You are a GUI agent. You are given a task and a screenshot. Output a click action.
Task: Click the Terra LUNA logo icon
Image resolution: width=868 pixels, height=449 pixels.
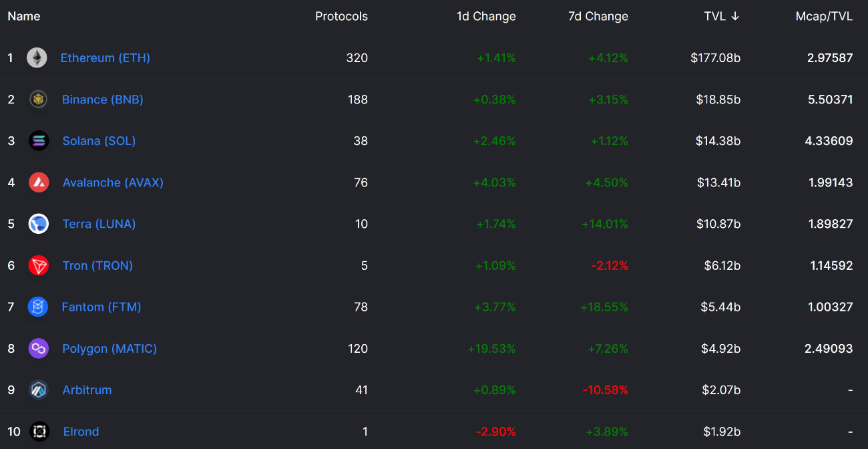(39, 224)
